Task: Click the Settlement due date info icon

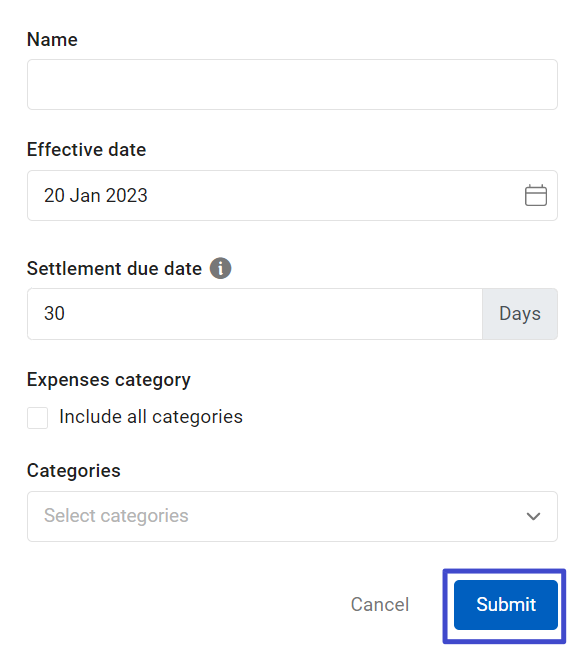Action: 220,268
